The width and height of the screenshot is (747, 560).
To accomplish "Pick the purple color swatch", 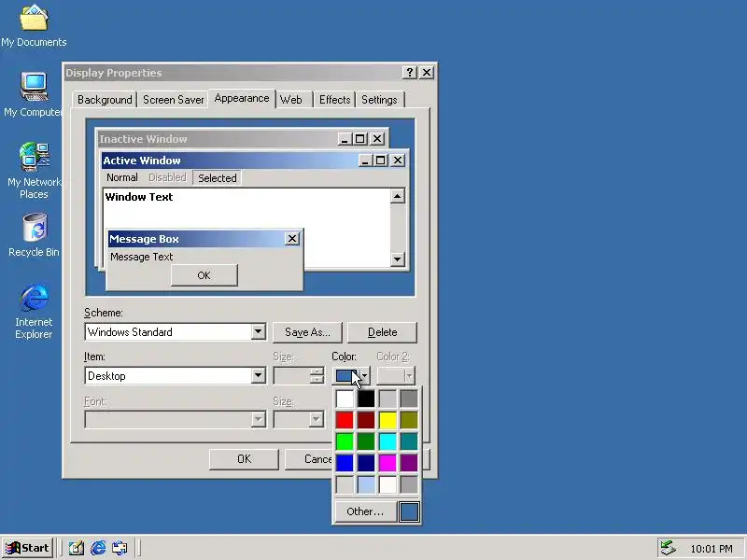I will click(x=409, y=463).
